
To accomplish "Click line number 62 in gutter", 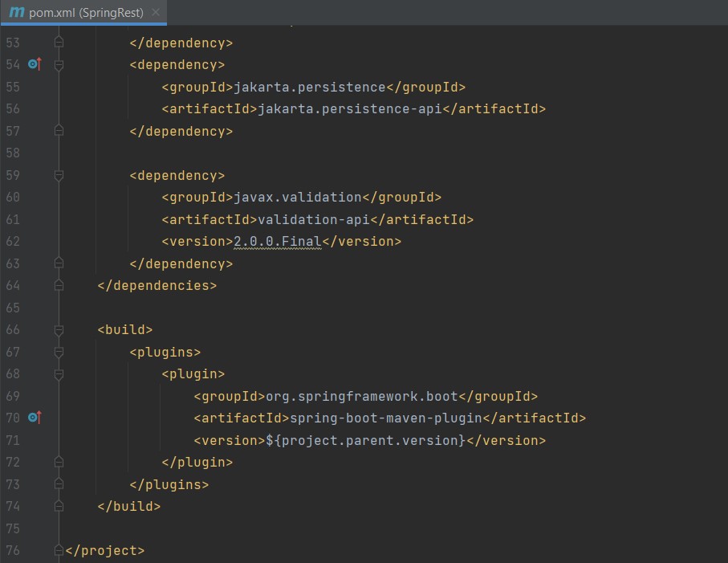I will [13, 242].
